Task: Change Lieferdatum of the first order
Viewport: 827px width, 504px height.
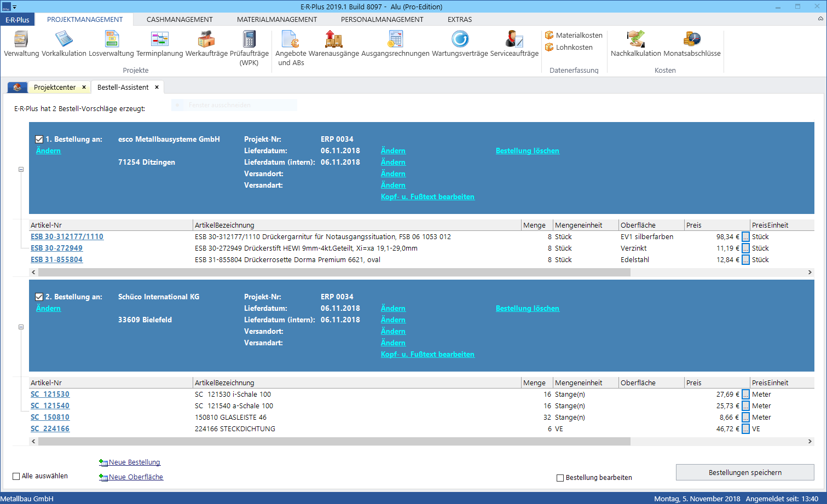Action: click(393, 150)
